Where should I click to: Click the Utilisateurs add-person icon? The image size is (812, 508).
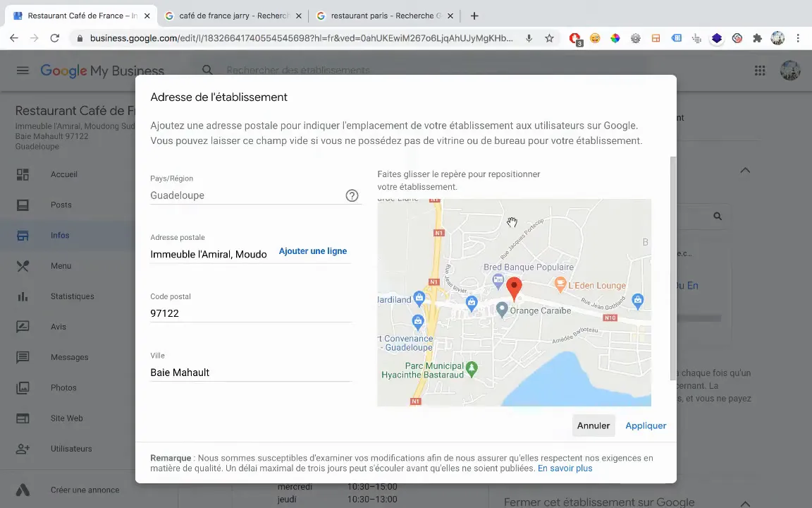(x=23, y=449)
